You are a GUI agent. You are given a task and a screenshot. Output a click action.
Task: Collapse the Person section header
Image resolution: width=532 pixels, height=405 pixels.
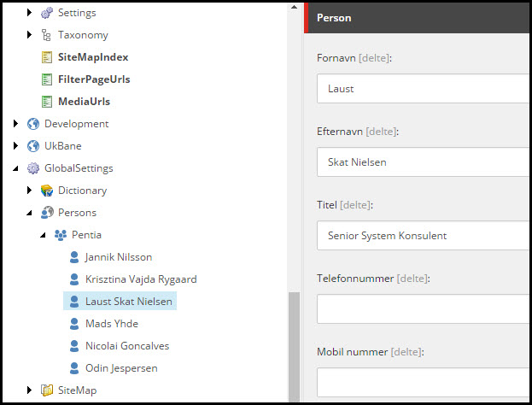coord(418,17)
